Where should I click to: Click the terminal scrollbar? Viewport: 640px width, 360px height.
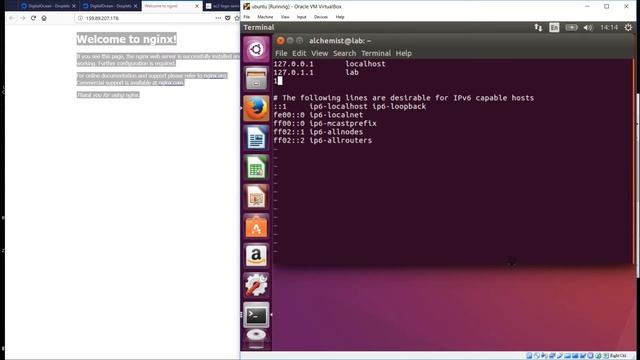click(x=633, y=161)
